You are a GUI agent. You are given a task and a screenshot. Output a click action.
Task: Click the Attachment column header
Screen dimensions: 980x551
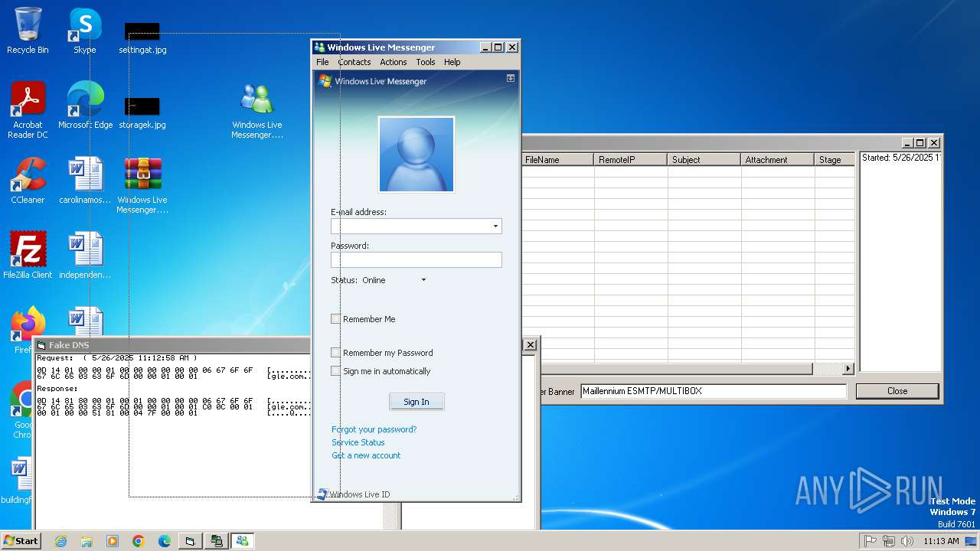(777, 160)
